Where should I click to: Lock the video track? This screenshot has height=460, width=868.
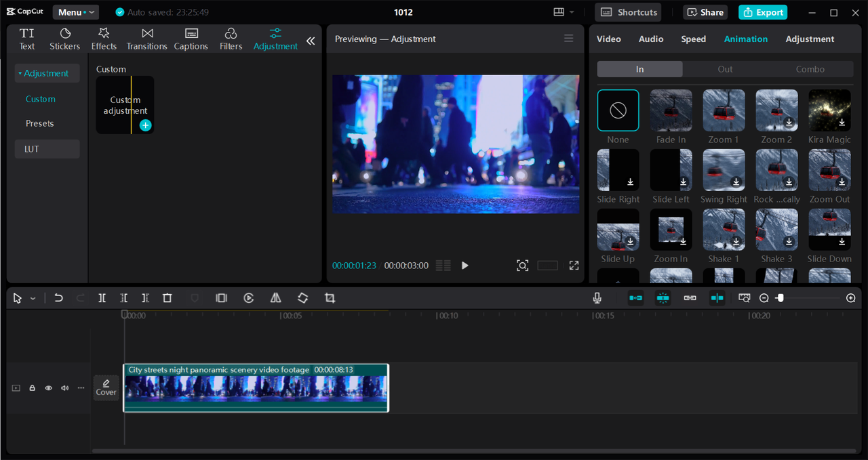pyautogui.click(x=32, y=388)
